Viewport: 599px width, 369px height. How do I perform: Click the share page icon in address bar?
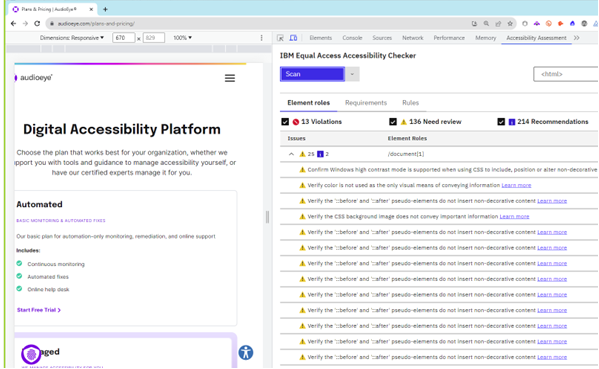[x=498, y=24]
